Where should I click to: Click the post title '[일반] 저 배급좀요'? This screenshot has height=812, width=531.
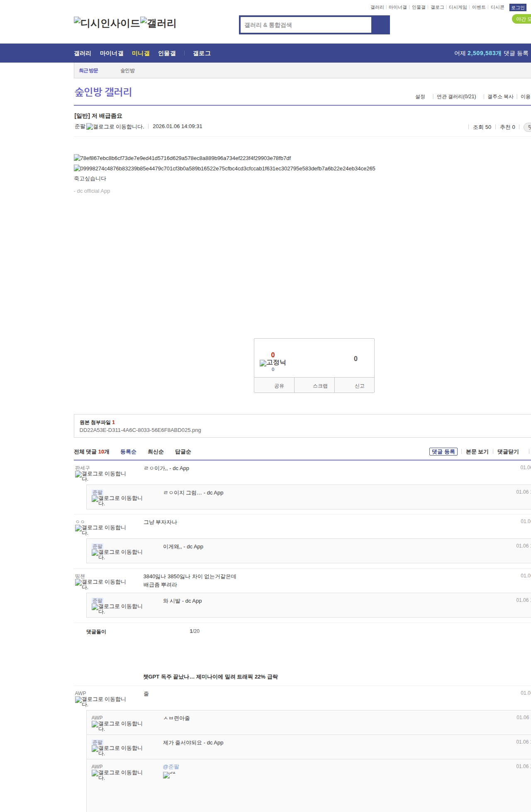(x=98, y=116)
